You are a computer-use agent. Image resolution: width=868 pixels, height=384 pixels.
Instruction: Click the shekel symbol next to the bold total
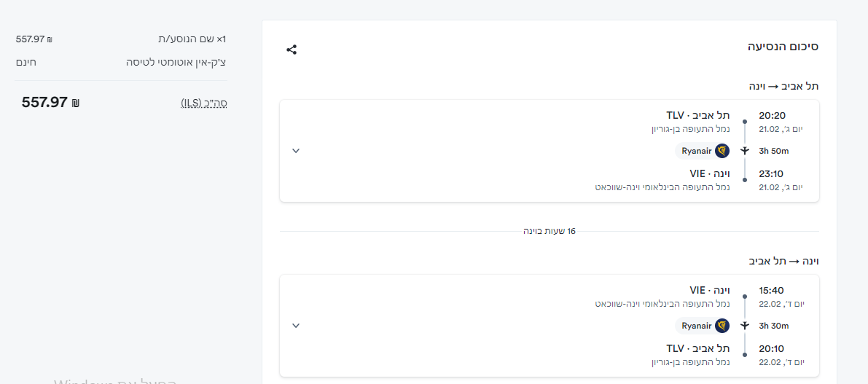coord(75,103)
